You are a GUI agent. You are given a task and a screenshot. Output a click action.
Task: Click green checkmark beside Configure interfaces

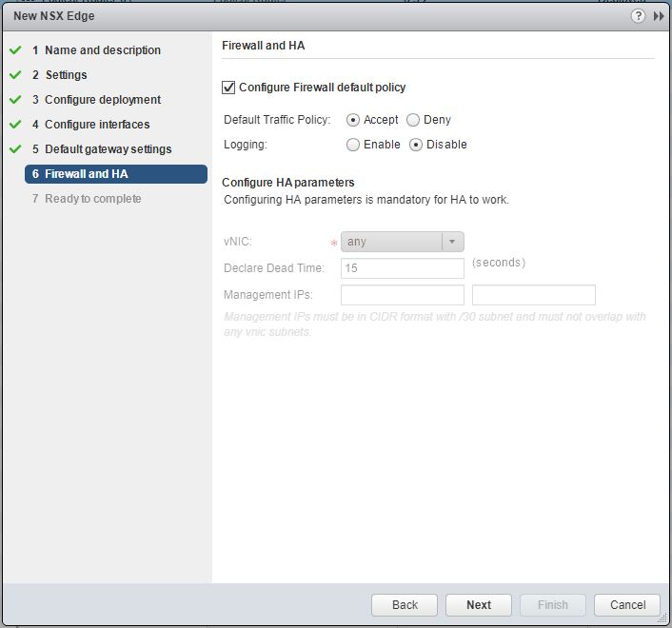15,125
